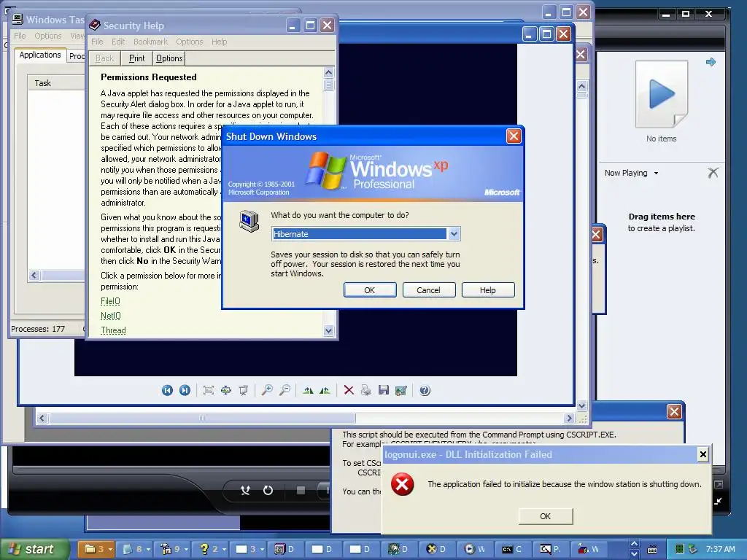Click left arrow of Task Manager list scrollbar
Screen dimensions: 747x560
click(x=34, y=275)
